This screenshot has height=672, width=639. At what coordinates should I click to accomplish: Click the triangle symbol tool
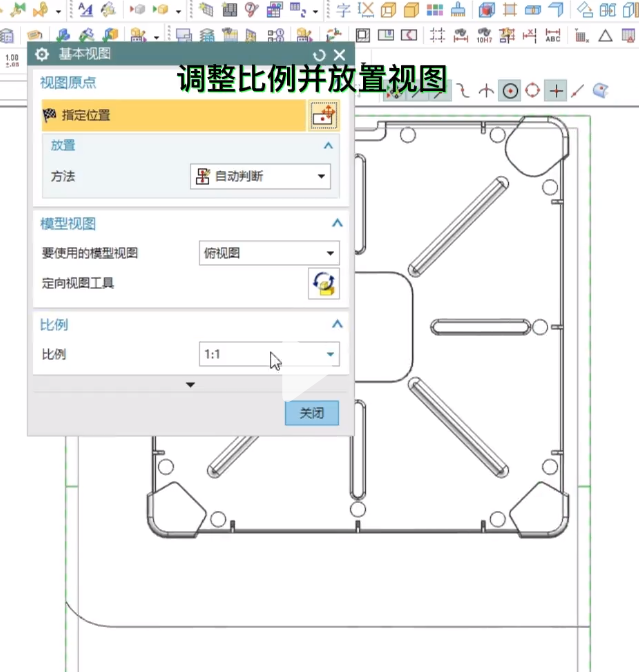[605, 35]
